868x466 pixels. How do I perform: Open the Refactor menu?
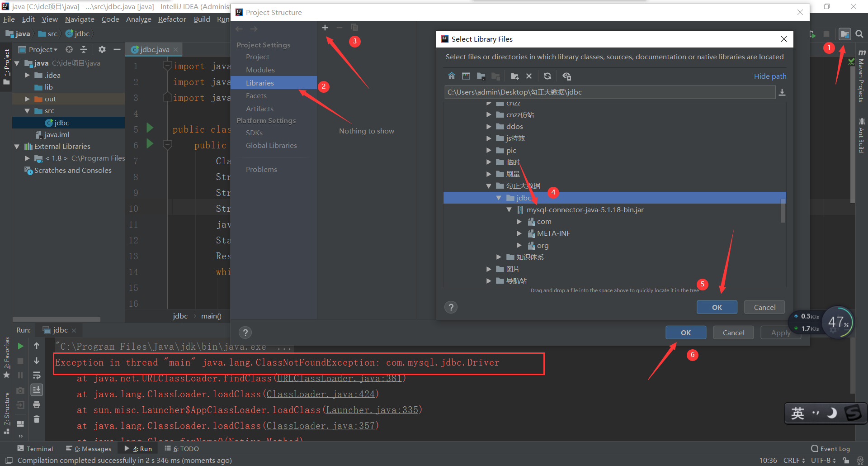pos(172,19)
